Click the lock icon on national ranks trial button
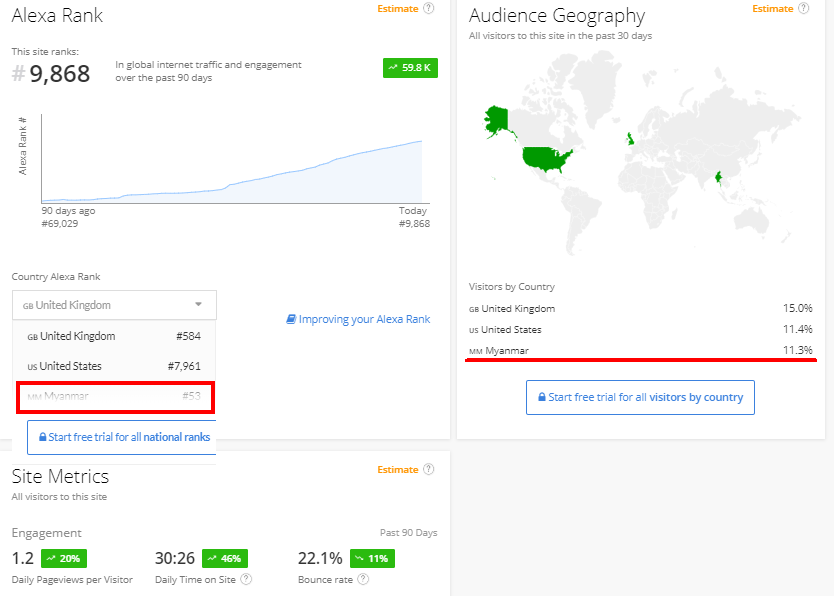834x596 pixels. 43,437
